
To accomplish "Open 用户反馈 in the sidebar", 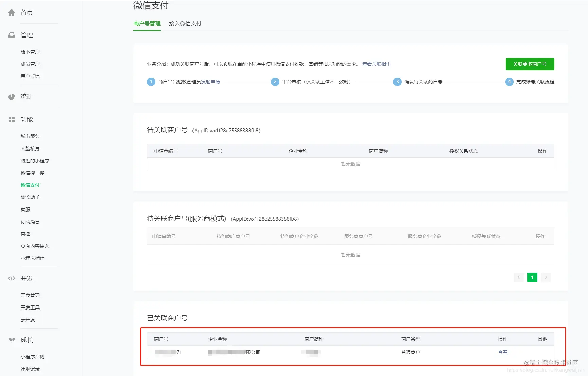I will pyautogui.click(x=30, y=76).
